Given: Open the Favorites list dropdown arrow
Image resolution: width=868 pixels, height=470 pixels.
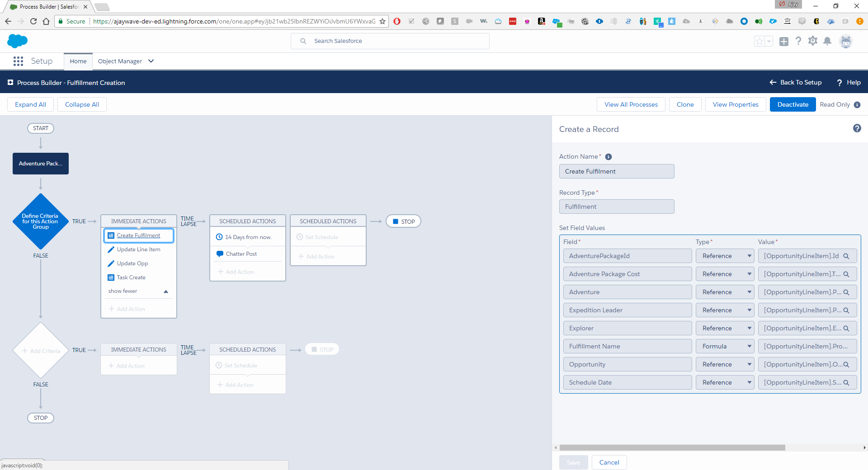Looking at the screenshot, I should click(x=769, y=41).
